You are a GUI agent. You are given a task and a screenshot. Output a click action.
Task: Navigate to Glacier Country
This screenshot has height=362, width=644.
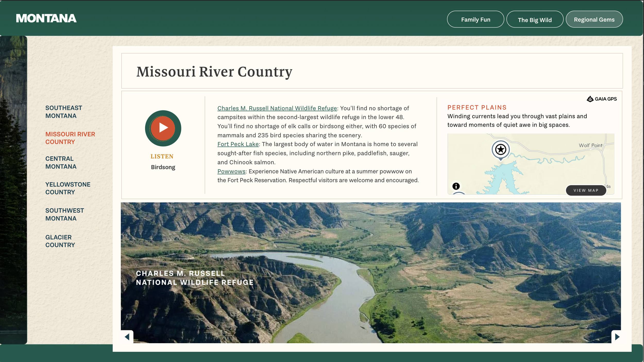tap(60, 241)
